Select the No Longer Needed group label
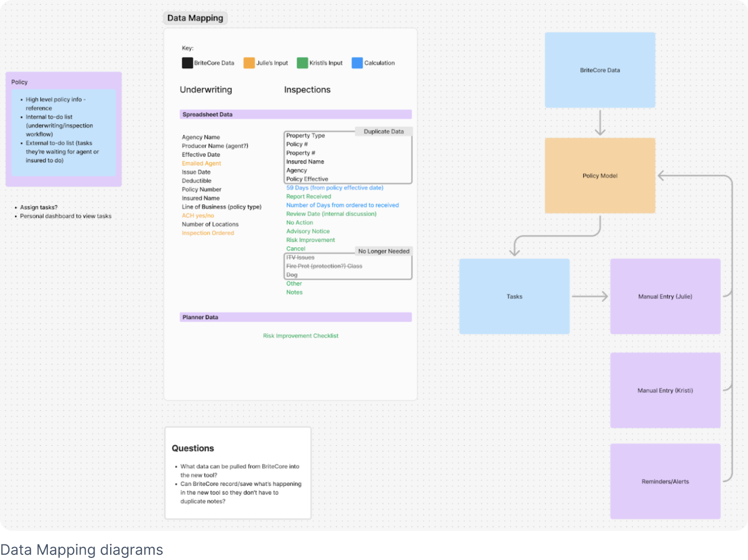The width and height of the screenshot is (748, 560). pyautogui.click(x=383, y=251)
